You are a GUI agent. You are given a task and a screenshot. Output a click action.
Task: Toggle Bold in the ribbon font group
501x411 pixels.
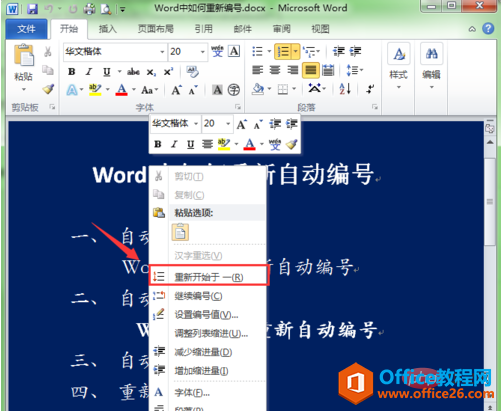(72, 72)
